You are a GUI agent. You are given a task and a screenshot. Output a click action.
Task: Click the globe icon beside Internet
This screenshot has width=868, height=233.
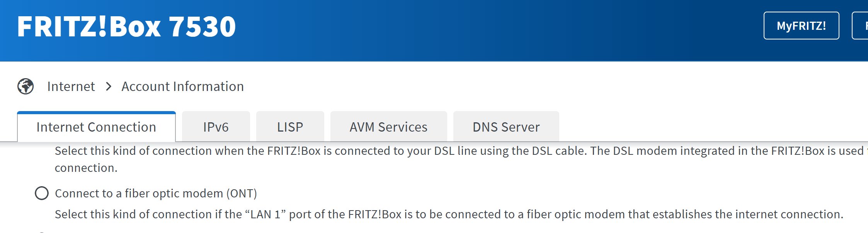26,86
